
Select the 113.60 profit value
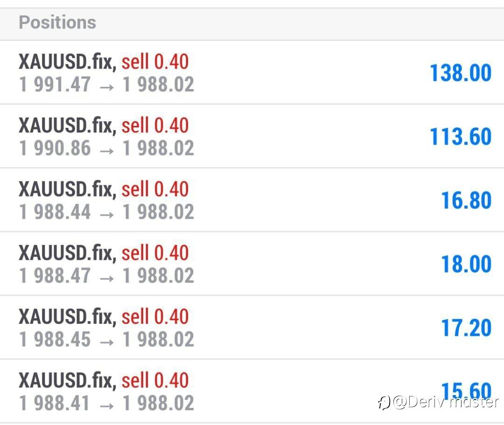[x=460, y=137]
